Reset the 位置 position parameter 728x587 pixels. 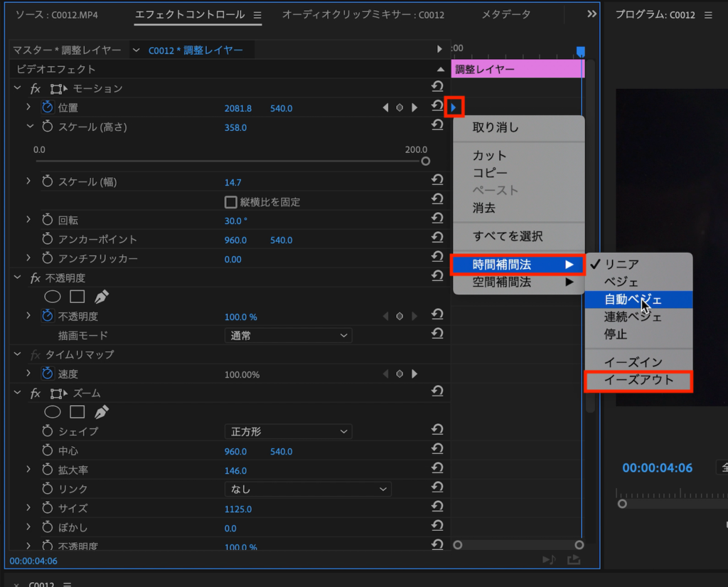tap(437, 106)
